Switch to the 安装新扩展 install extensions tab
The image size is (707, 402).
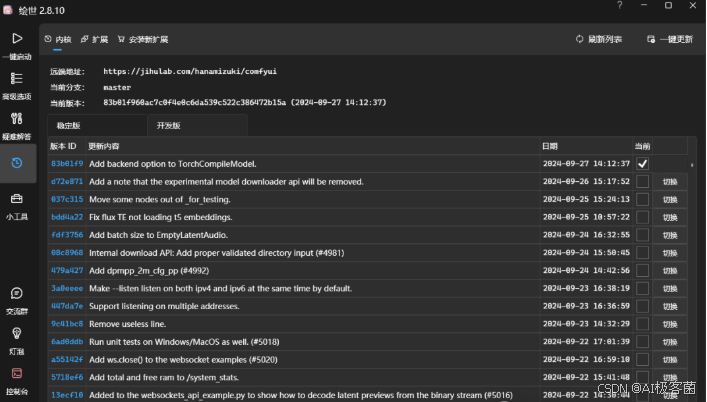click(142, 39)
